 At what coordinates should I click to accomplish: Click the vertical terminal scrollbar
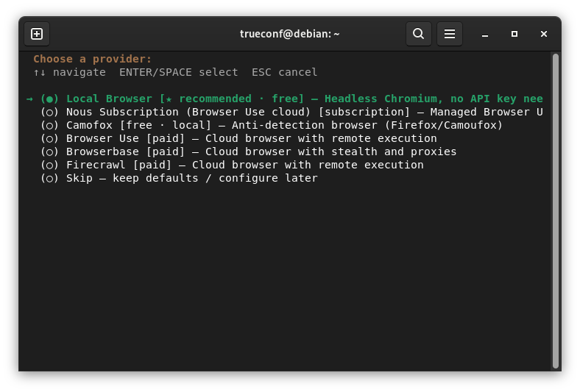[555, 211]
